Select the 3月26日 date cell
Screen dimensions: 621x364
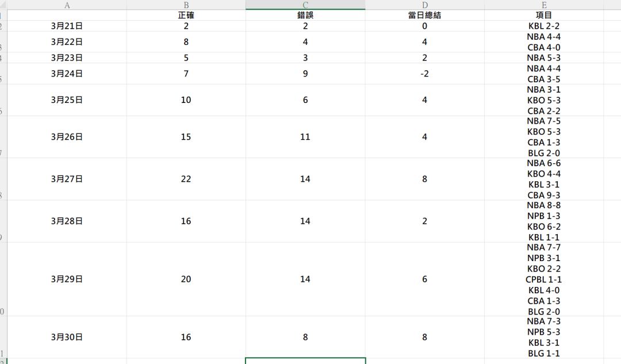tap(67, 137)
